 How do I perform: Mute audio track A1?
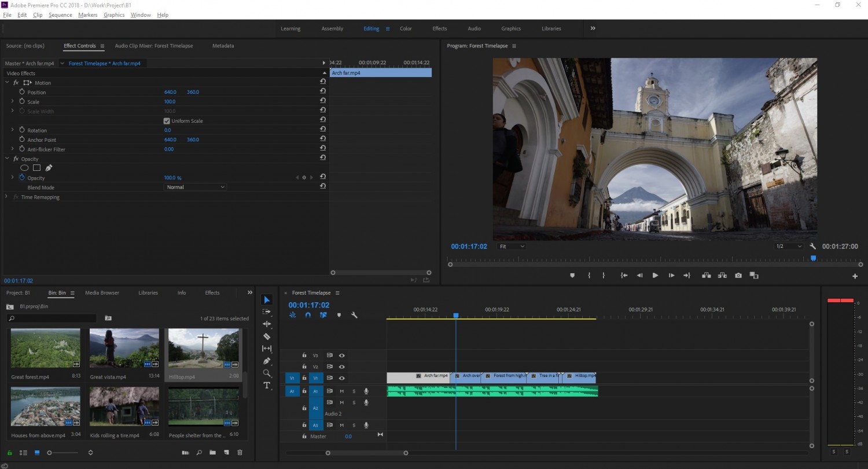[341, 391]
